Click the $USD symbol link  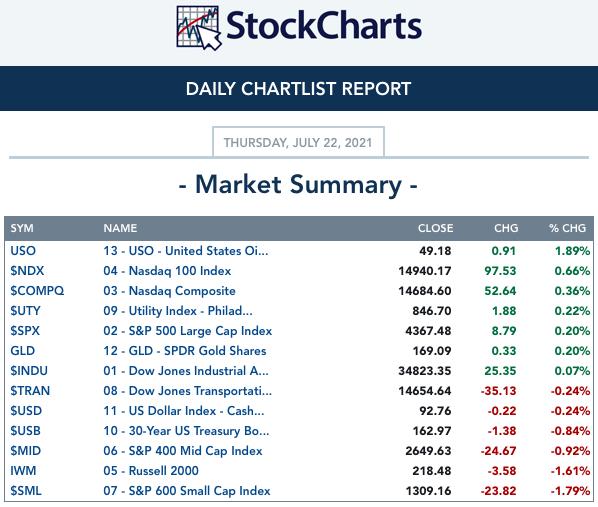tap(26, 410)
